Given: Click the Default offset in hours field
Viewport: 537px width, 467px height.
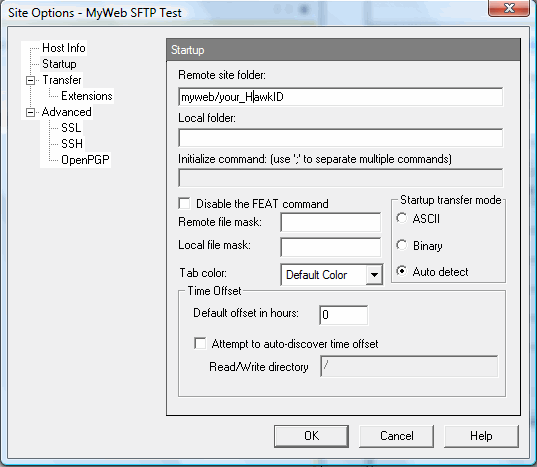Looking at the screenshot, I should [344, 315].
